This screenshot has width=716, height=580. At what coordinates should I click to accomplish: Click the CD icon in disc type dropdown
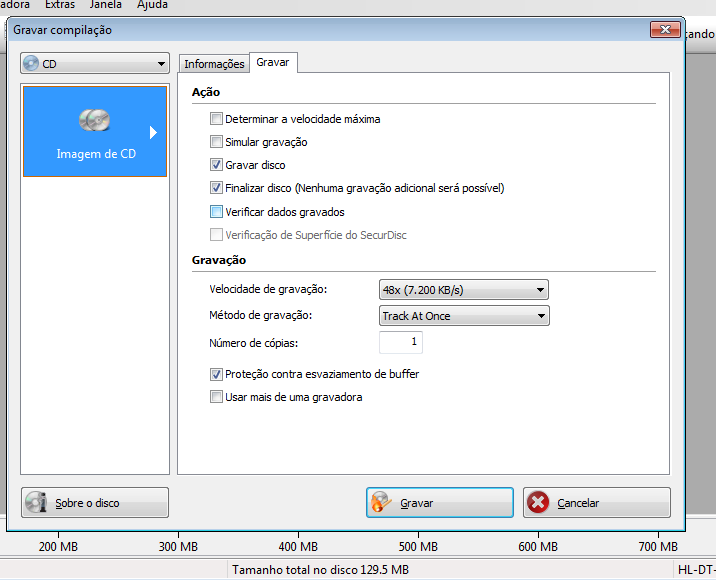click(32, 64)
